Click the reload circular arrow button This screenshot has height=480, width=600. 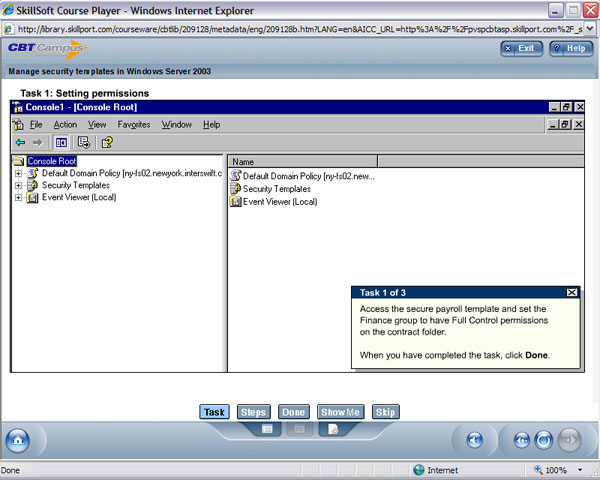click(545, 440)
